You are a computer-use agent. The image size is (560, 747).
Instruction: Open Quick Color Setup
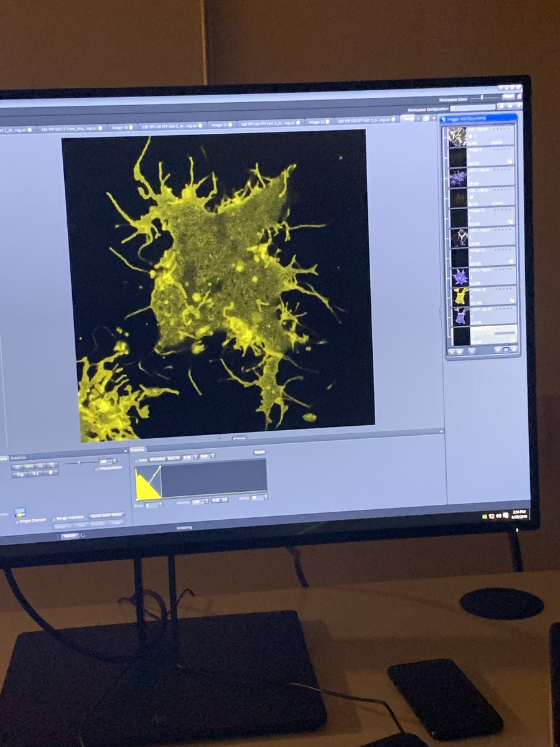tap(106, 515)
